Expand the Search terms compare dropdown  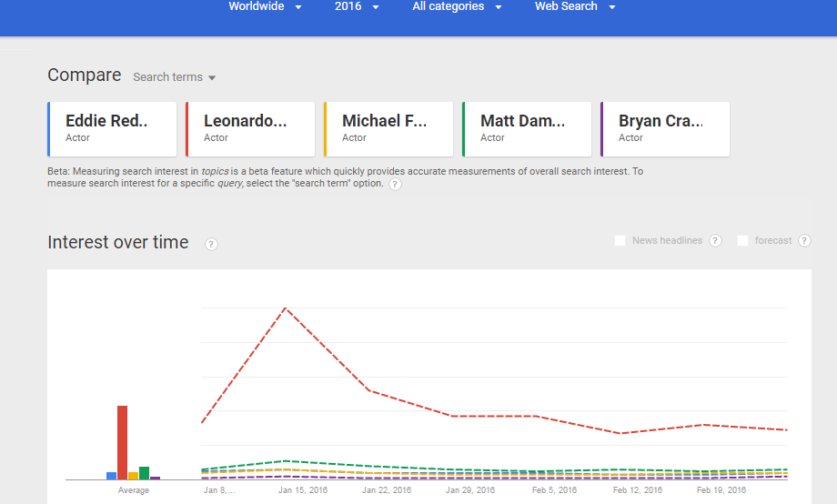pos(174,77)
